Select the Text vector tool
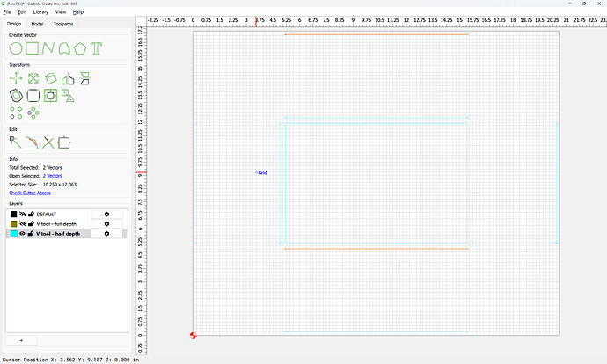 (96, 48)
